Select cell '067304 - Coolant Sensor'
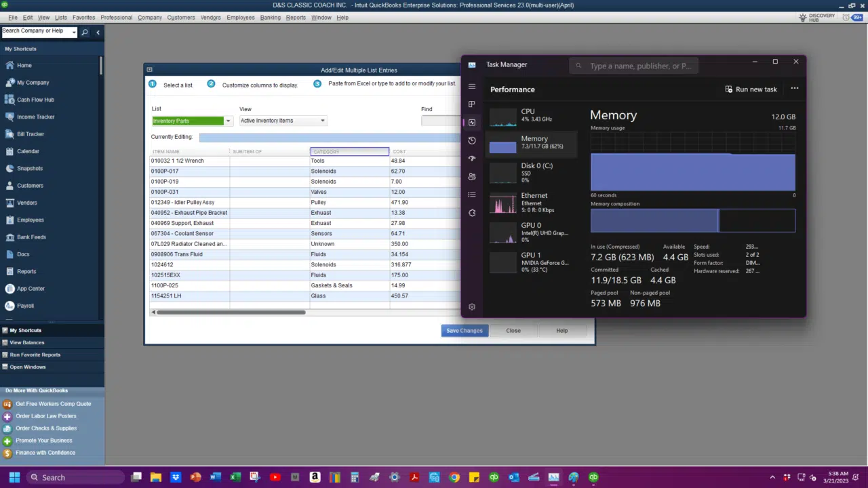Image resolution: width=868 pixels, height=488 pixels. point(190,234)
